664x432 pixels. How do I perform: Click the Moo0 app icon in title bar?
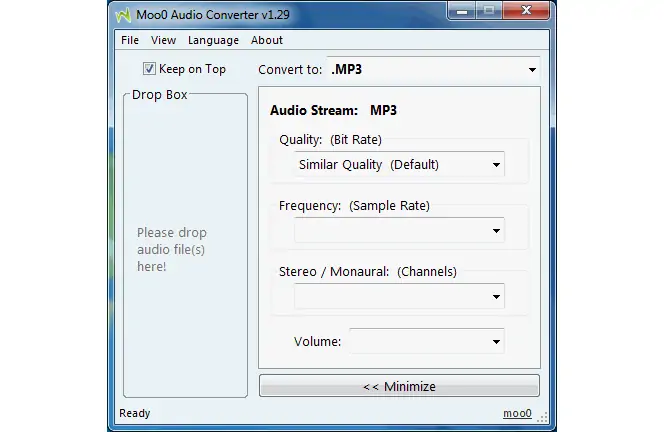click(123, 15)
